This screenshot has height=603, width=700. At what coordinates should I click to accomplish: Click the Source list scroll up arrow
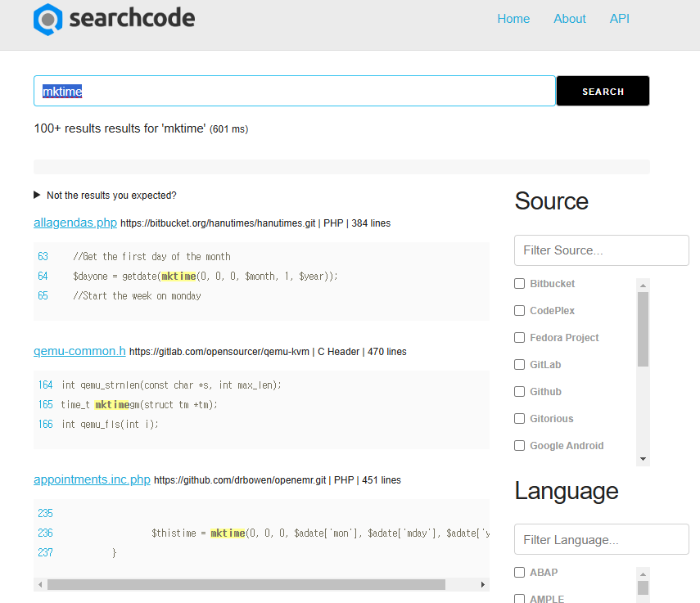[643, 285]
